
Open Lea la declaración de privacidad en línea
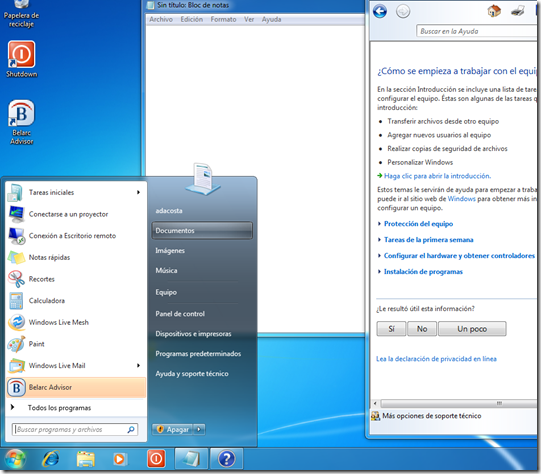436,359
